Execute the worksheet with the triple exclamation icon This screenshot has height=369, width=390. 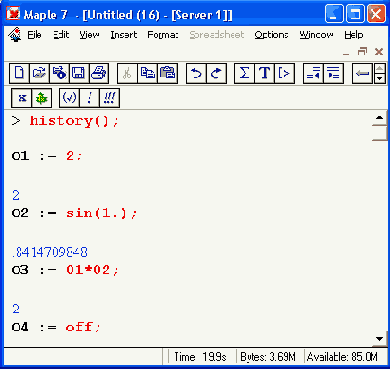[x=109, y=98]
